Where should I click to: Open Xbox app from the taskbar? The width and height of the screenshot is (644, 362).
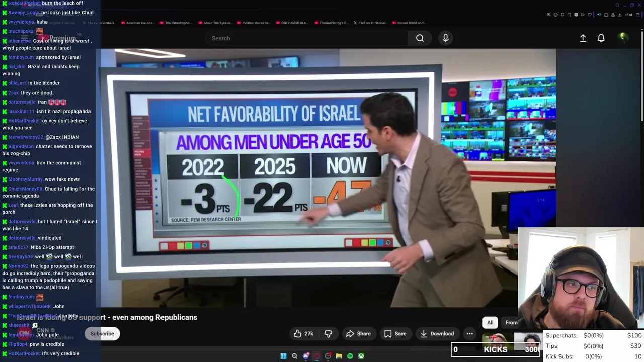click(x=361, y=356)
